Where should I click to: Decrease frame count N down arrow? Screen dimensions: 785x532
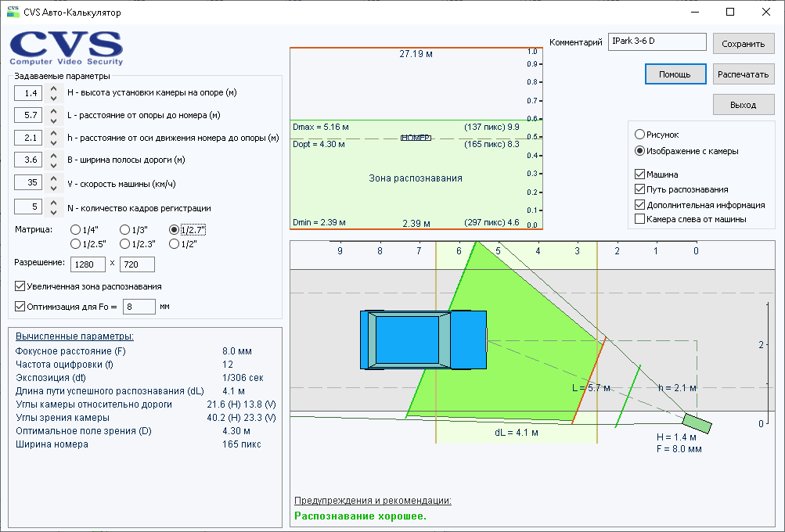[53, 211]
